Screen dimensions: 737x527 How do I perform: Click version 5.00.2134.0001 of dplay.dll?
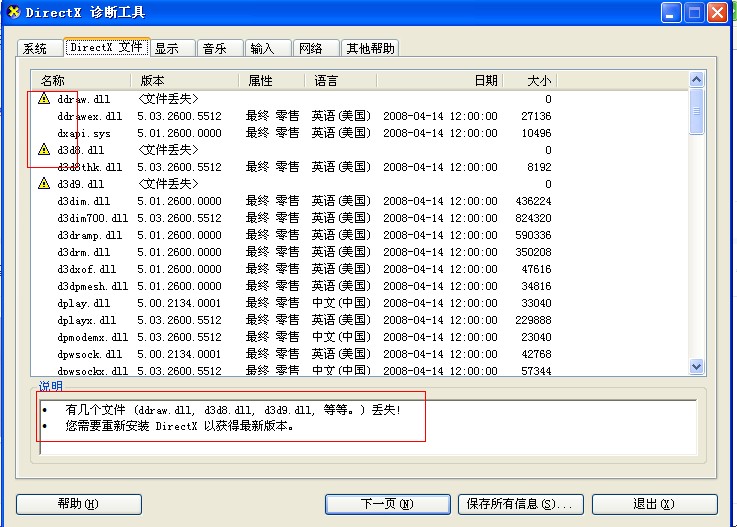[179, 303]
